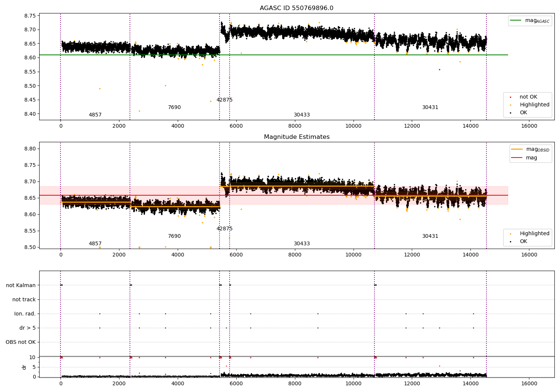This screenshot has width=560, height=392.
Task: Select the orange mag OBSID legend entry
Action: pyautogui.click(x=530, y=149)
